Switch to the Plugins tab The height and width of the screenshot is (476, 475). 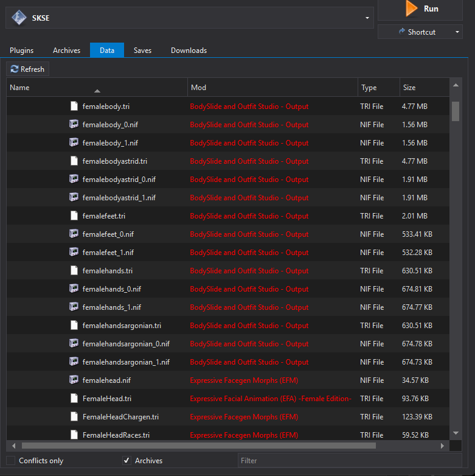21,51
